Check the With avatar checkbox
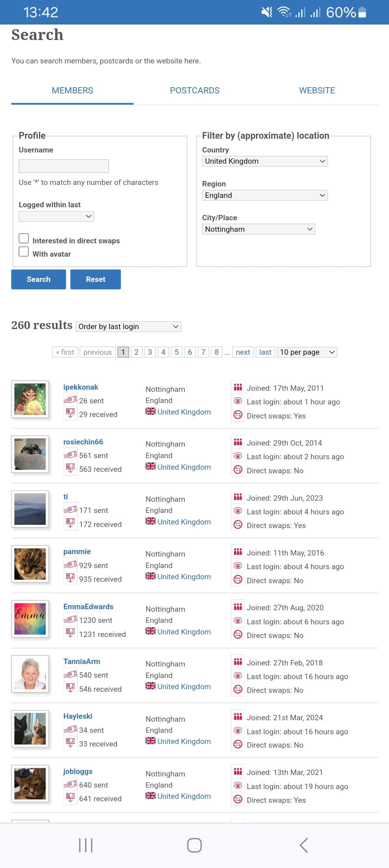 click(24, 252)
